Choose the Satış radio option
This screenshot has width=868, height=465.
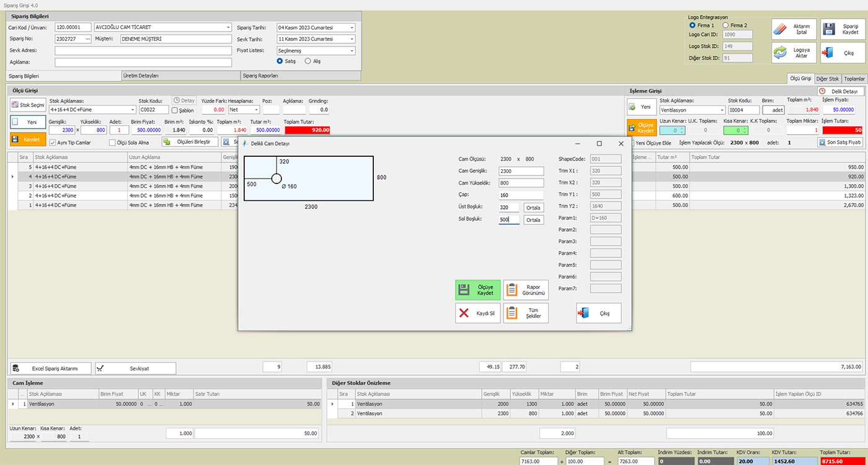coord(280,61)
